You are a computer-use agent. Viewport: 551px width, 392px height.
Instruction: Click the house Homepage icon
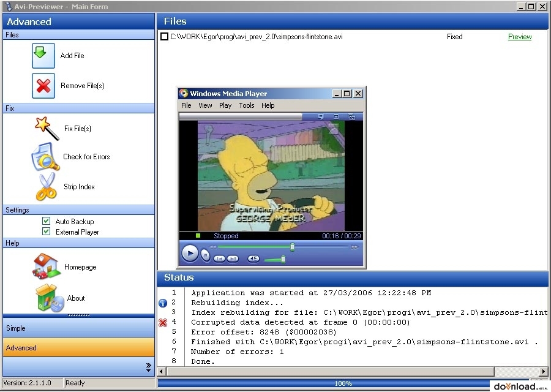[47, 266]
